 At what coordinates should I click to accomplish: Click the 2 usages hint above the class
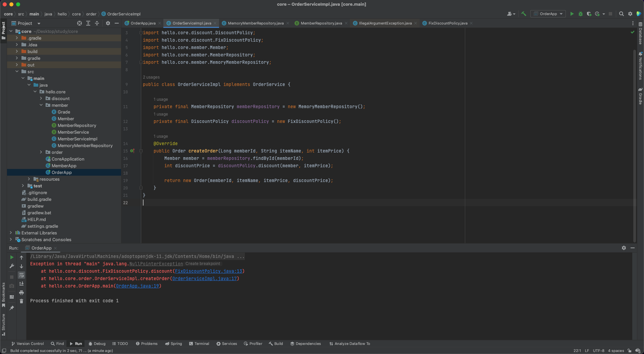click(x=151, y=77)
